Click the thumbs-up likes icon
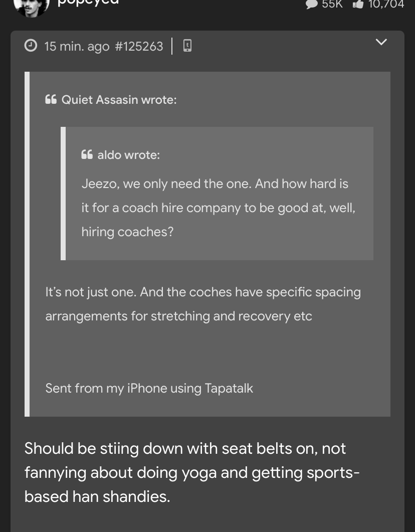Viewport: 415px width, 532px height. tap(358, 4)
